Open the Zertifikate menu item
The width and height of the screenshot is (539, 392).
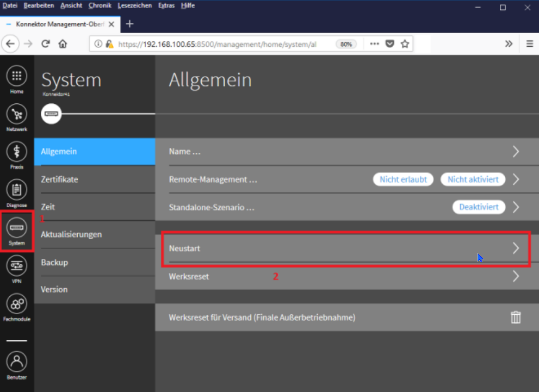(95, 179)
